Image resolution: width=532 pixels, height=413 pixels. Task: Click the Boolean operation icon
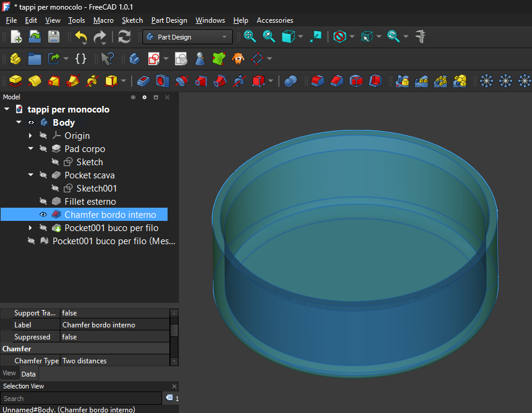pyautogui.click(x=291, y=81)
